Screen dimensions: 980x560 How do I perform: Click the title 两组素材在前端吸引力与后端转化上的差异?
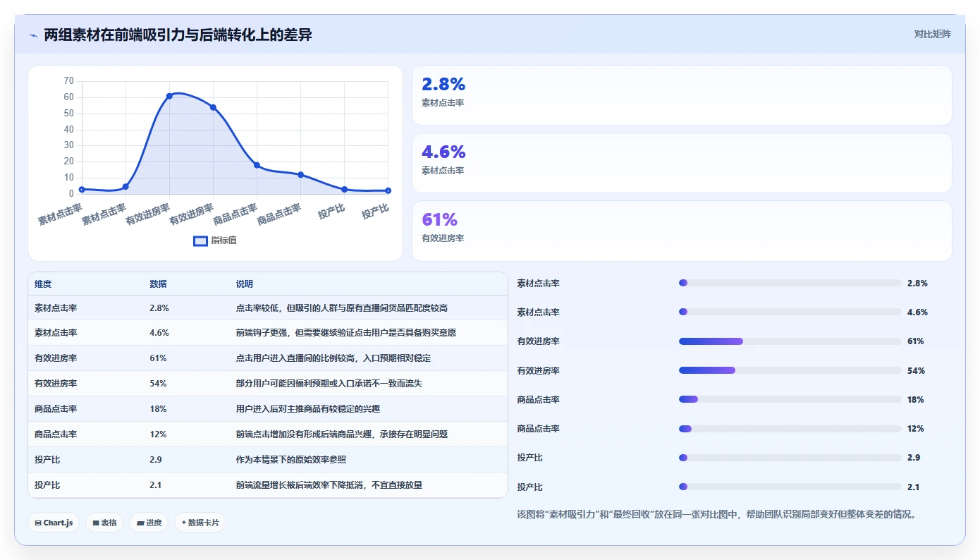178,35
